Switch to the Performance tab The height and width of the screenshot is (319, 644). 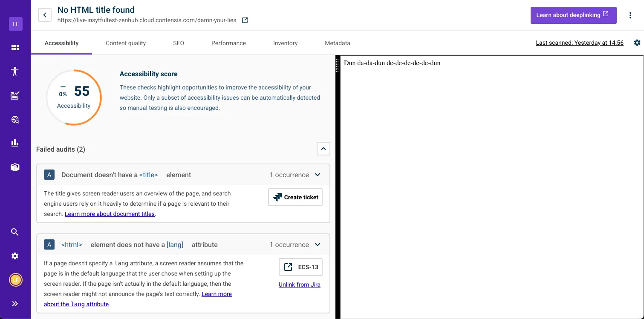tap(228, 43)
